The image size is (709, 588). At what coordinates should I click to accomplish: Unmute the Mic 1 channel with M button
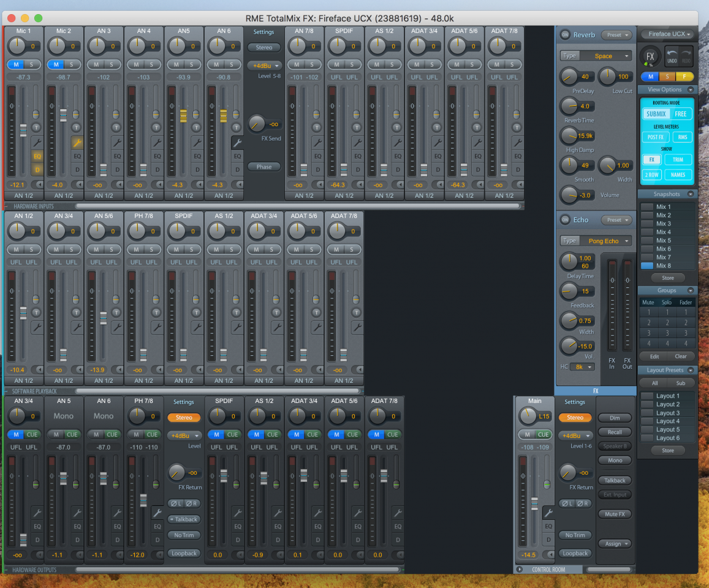(16, 65)
